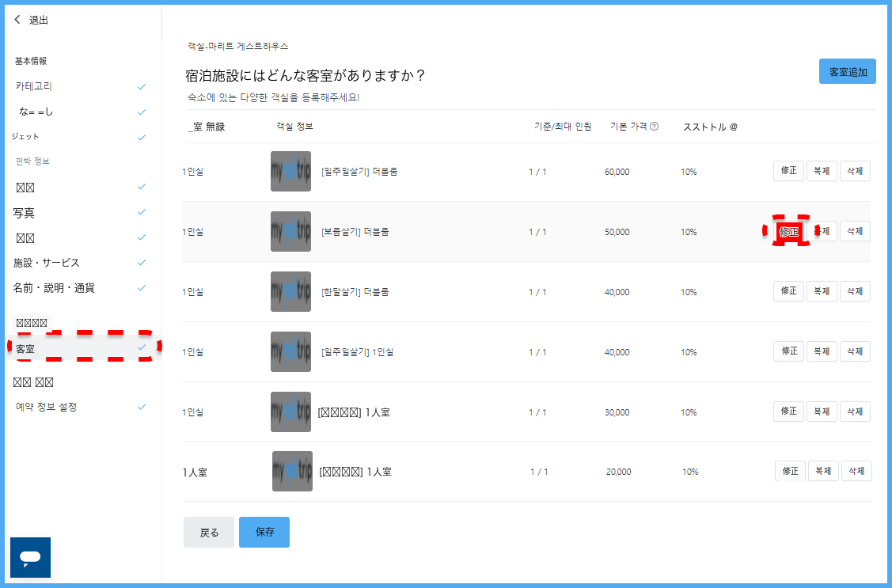The image size is (892, 588).
Task: Click the checkmark beside ジェット
Action: 142,137
